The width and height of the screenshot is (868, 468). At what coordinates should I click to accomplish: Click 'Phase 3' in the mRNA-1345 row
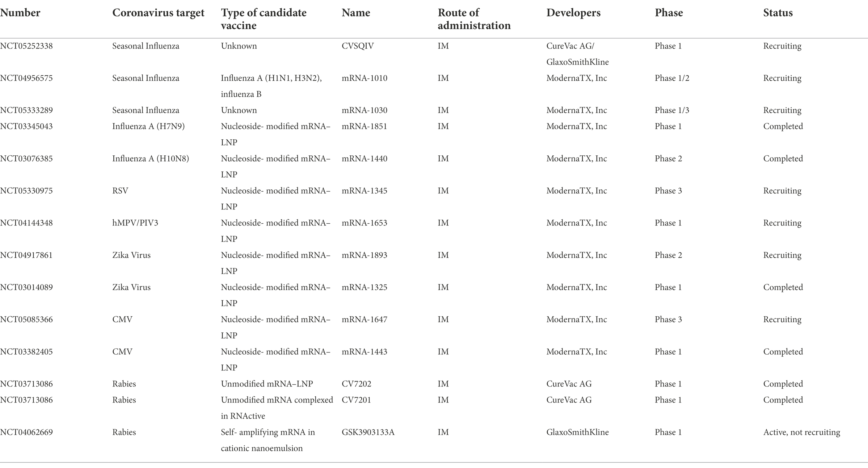(668, 191)
